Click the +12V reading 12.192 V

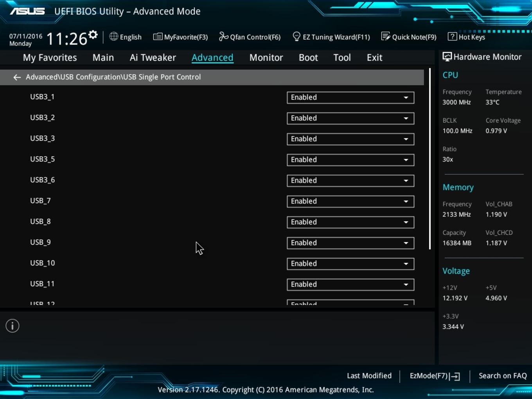[455, 298]
